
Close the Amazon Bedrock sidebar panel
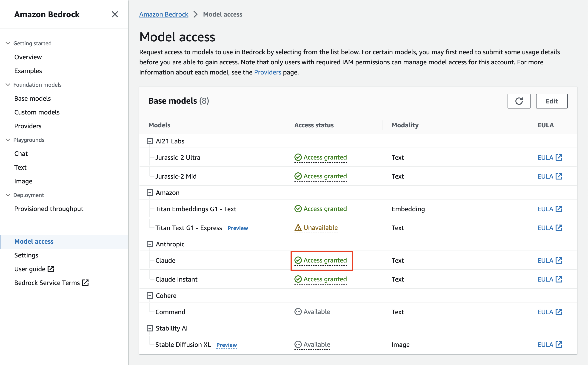[115, 14]
